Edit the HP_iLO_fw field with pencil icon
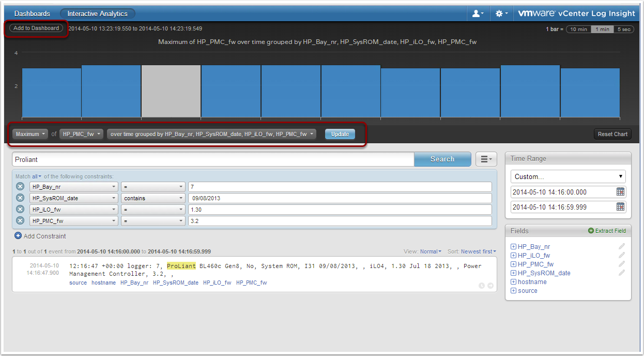The image size is (644, 356). tap(622, 255)
